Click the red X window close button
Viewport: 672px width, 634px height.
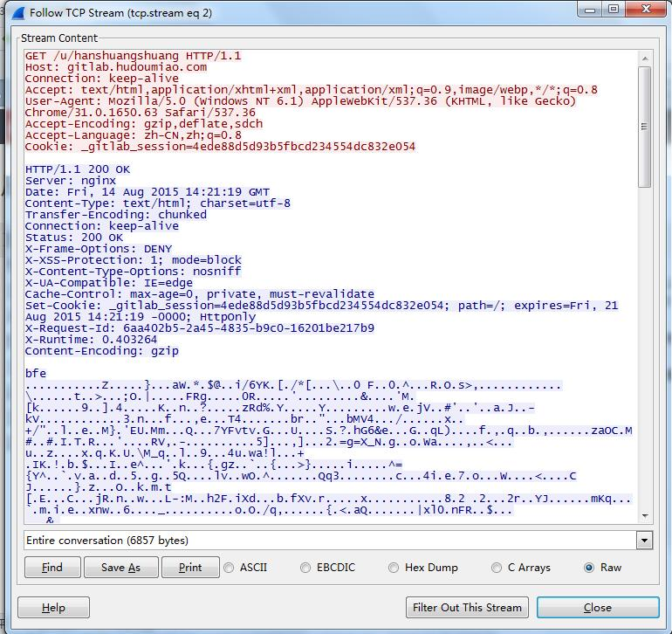pos(647,9)
